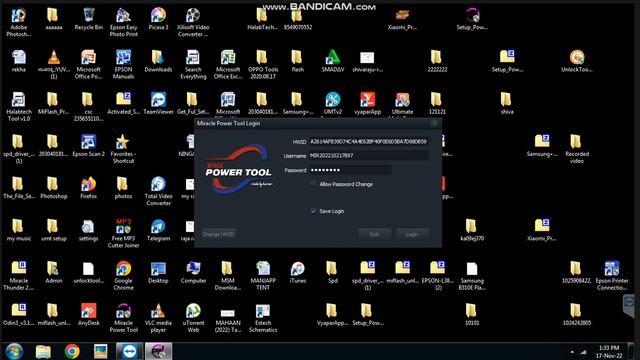The height and width of the screenshot is (360, 640).
Task: Select the UnlockTool desktop icon
Action: [x=577, y=61]
